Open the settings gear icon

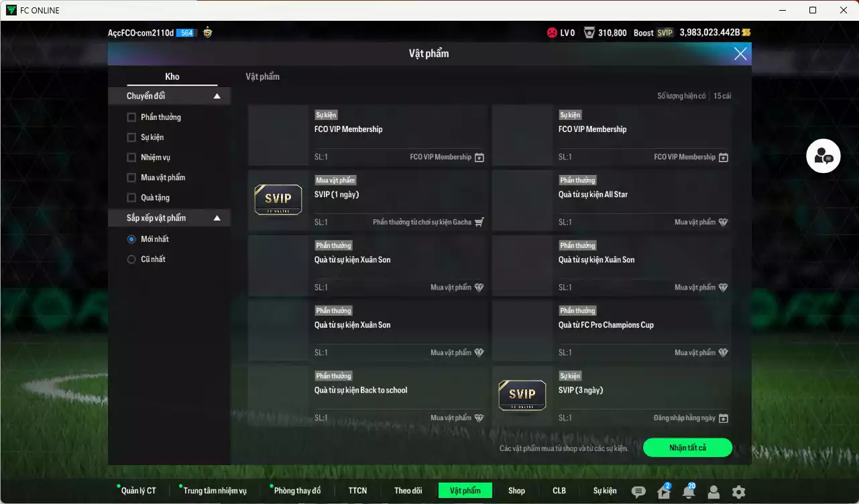[x=738, y=492]
